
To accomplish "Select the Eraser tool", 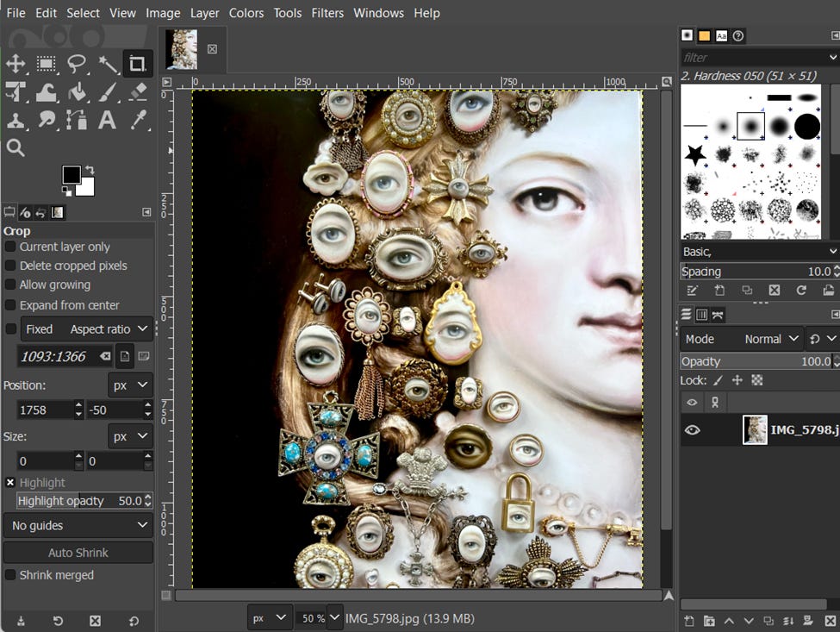I will 138,92.
